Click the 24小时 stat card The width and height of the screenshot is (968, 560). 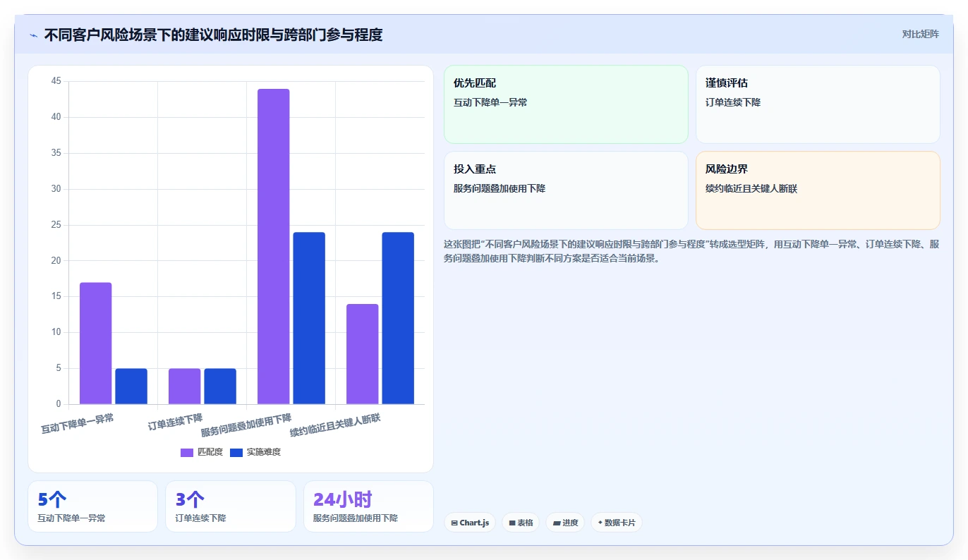point(368,506)
